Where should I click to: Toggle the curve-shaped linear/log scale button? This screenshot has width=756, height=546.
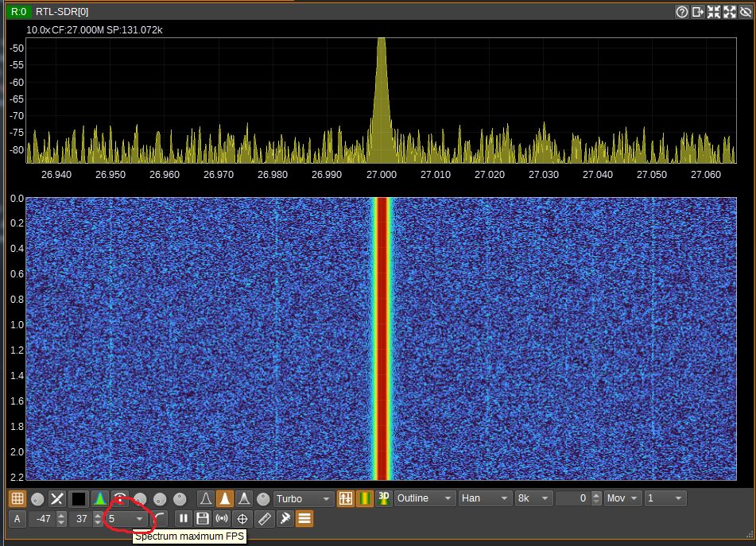pos(160,519)
